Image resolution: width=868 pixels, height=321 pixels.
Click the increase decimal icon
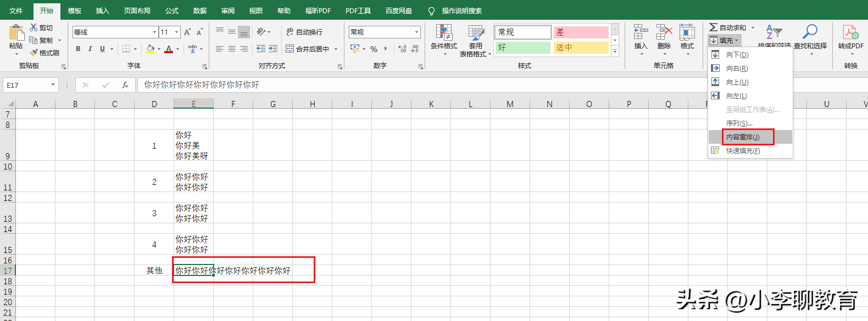click(x=403, y=49)
